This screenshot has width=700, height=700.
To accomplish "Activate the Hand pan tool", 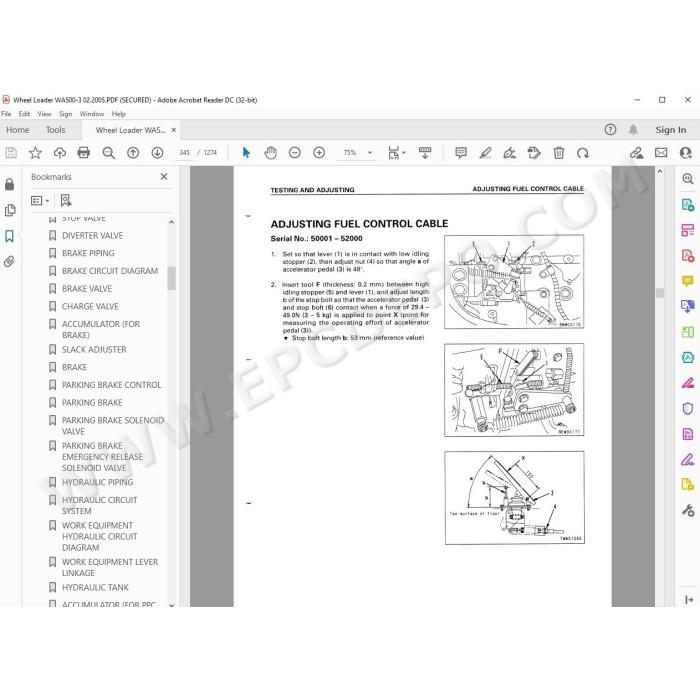I will 271,153.
